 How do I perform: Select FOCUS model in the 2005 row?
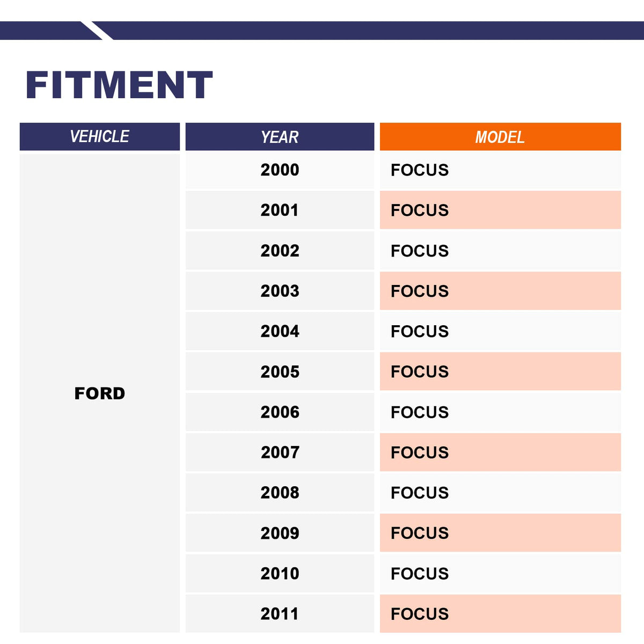click(420, 371)
